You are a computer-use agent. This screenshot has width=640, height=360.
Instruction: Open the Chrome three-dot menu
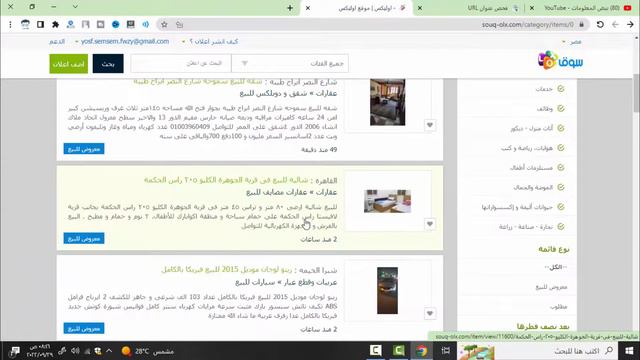pos(10,24)
